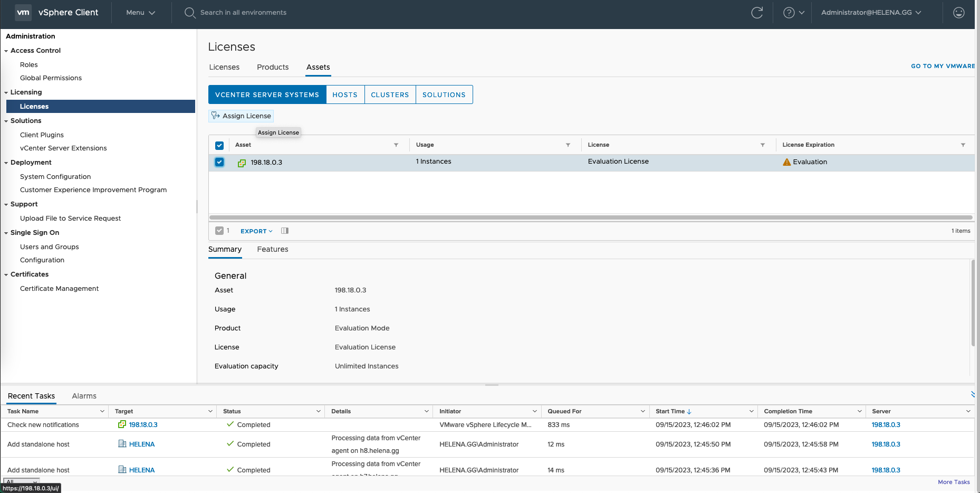This screenshot has height=493, width=980.
Task: Select the HOSTS asset tab
Action: 345,95
